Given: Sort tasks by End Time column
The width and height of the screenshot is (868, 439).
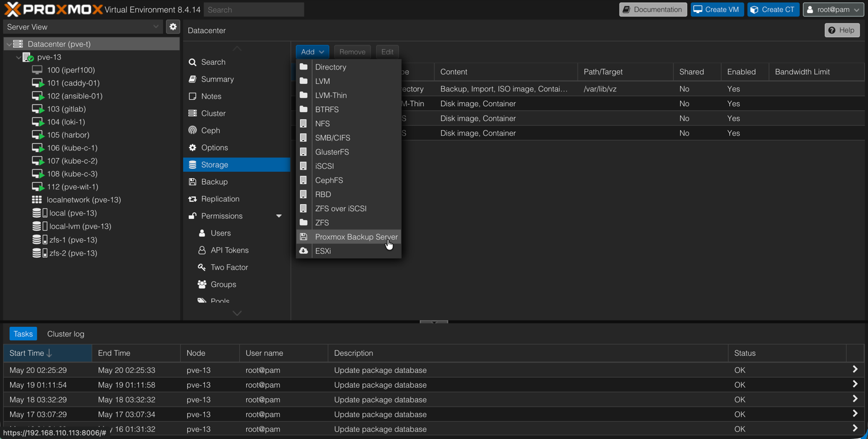Looking at the screenshot, I should click(x=136, y=353).
